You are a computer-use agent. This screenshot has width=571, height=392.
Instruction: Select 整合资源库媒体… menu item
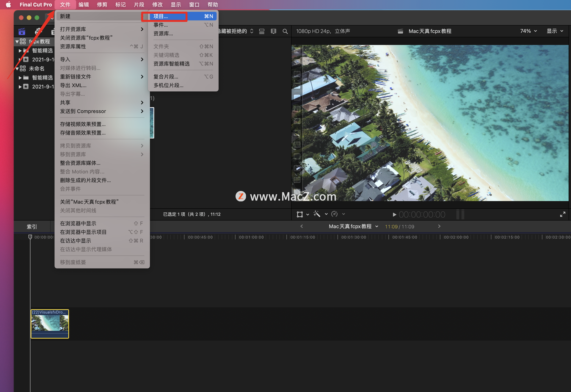coord(102,163)
